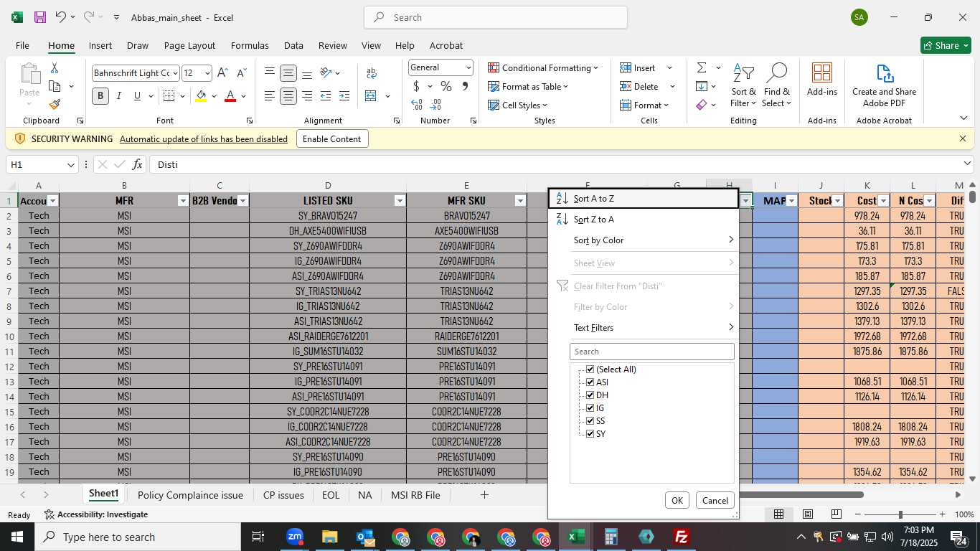Image resolution: width=980 pixels, height=551 pixels.
Task: Apply the yellow fill color
Action: tap(201, 95)
